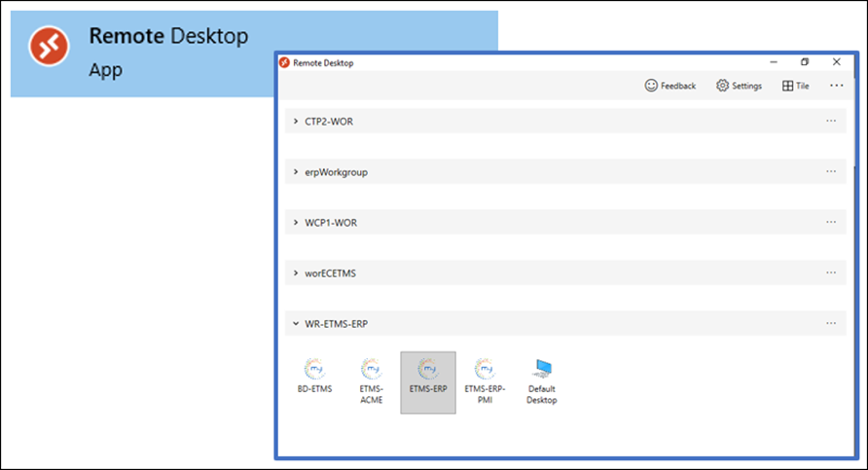Open the toolbar more options ellipsis
The height and width of the screenshot is (470, 868).
pos(837,86)
